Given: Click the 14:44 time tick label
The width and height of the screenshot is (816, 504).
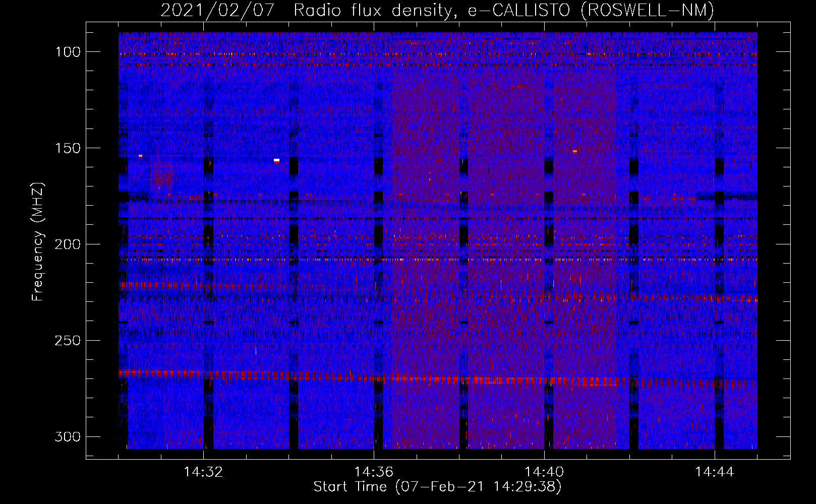Looking at the screenshot, I should point(715,472).
